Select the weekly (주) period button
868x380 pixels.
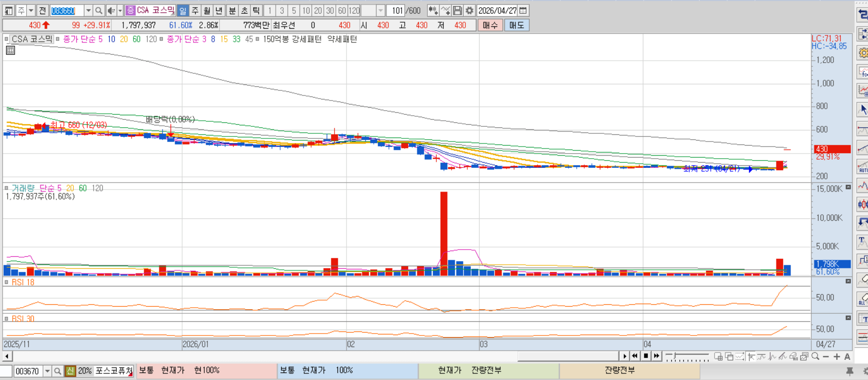point(195,10)
